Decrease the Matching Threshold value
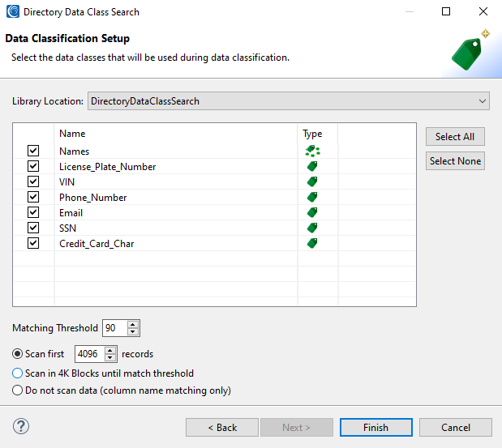502x448 pixels. click(133, 331)
